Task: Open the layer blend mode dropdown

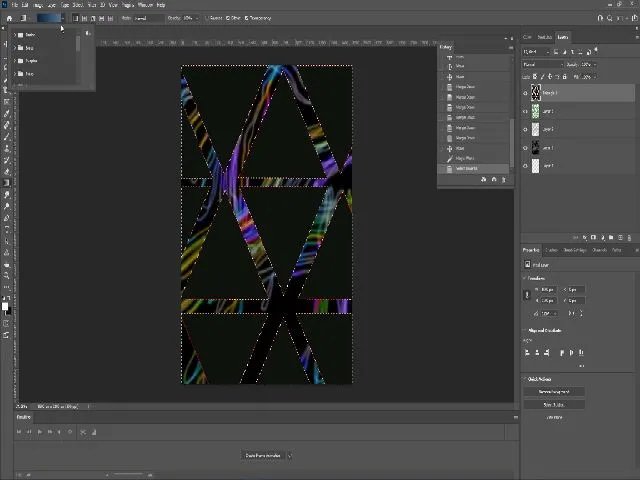Action: pos(543,64)
